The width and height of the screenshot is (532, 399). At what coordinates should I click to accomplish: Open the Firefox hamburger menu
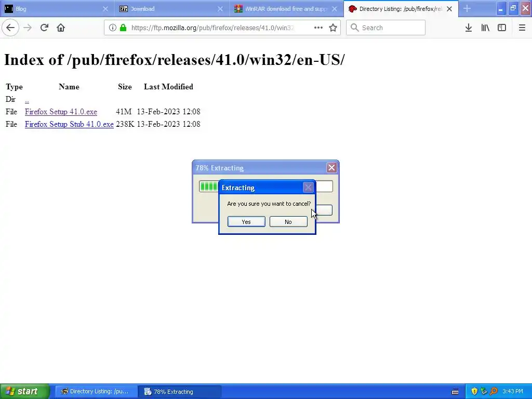(522, 28)
